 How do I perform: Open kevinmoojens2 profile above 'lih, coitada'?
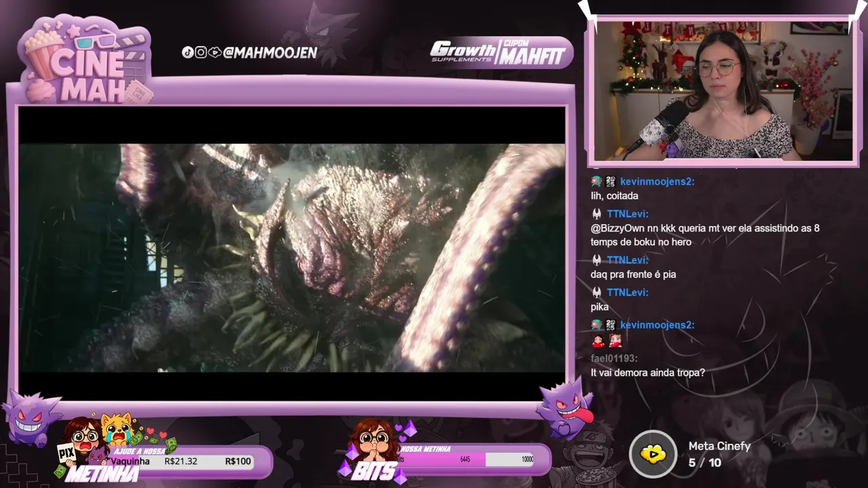point(657,182)
